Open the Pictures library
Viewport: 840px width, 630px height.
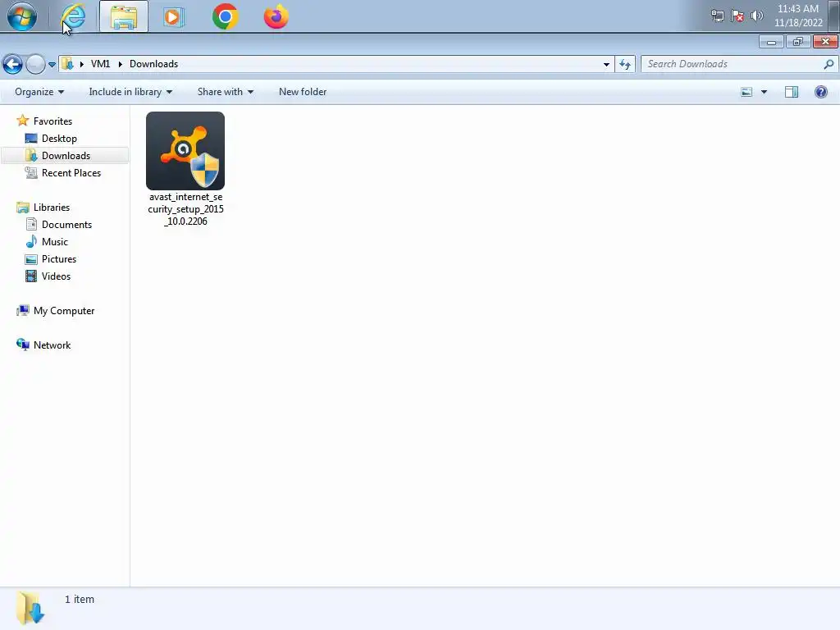(59, 258)
